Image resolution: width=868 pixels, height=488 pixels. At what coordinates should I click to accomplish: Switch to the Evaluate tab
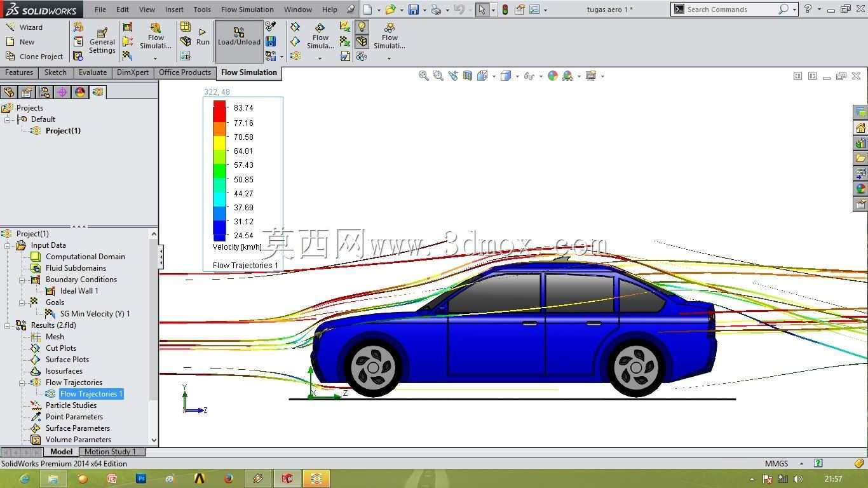93,72
